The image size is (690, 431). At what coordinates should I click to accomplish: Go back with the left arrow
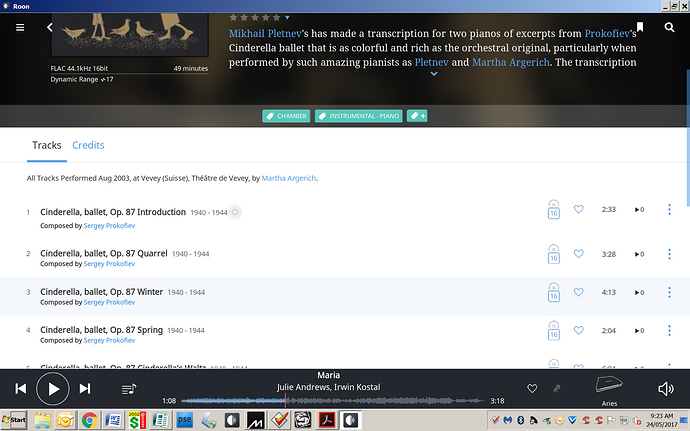pos(50,28)
